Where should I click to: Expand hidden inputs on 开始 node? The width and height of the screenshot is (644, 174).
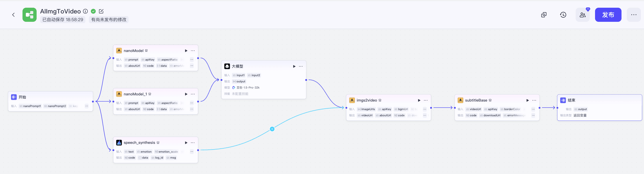tap(86, 106)
